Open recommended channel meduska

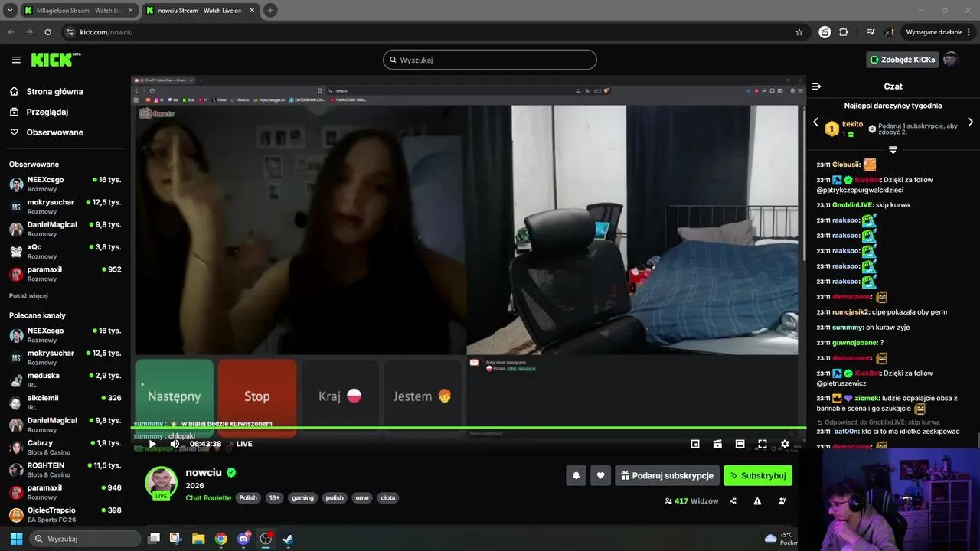tap(65, 380)
